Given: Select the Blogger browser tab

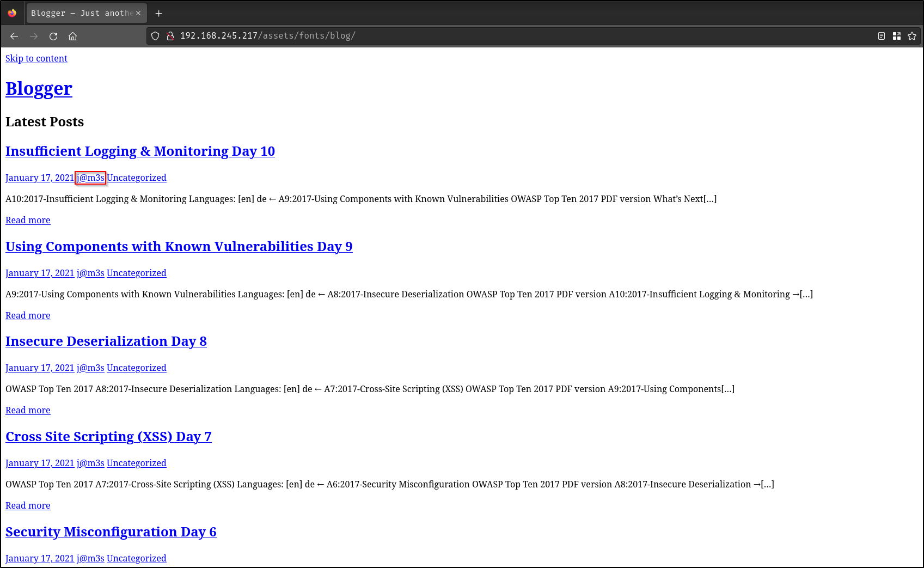Looking at the screenshot, I should point(82,13).
